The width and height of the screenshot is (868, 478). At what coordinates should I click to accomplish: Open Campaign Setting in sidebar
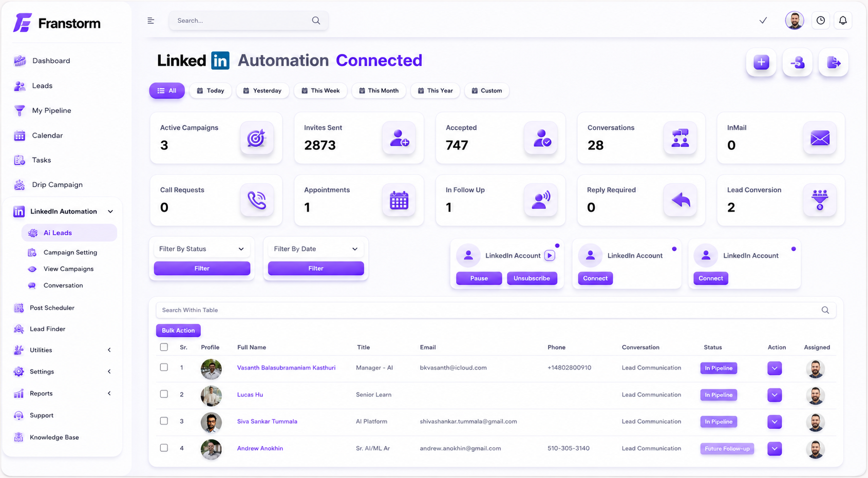click(70, 253)
